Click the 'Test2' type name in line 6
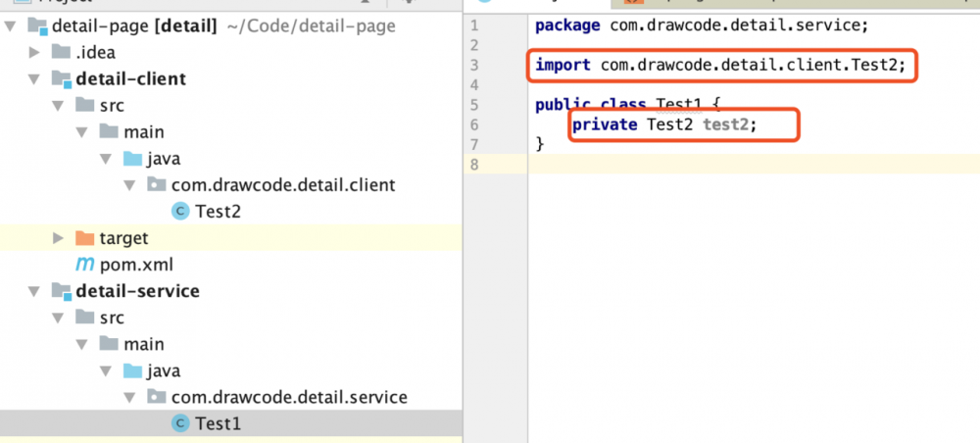 click(670, 125)
